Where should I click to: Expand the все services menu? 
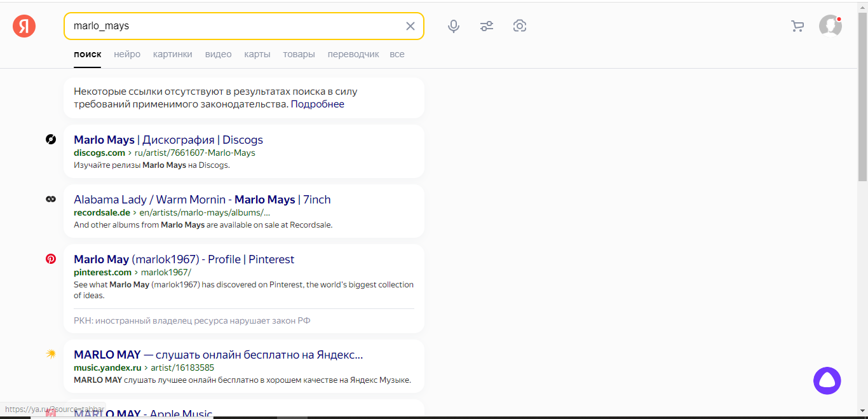click(397, 54)
